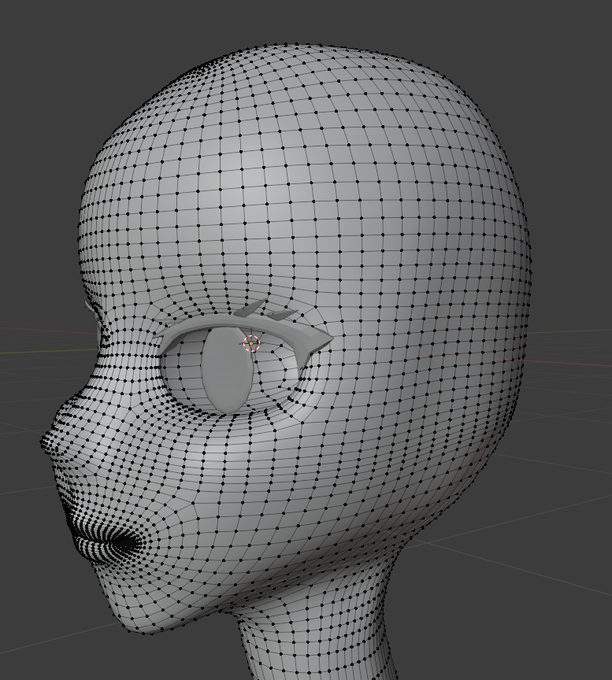Select the upper eyelash mesh's pointed outer tip
Screen dimensions: 612x680
click(323, 338)
